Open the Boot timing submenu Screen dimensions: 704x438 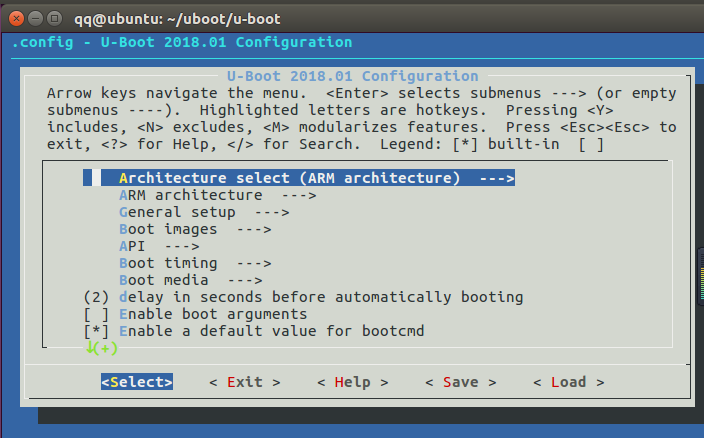coord(195,263)
